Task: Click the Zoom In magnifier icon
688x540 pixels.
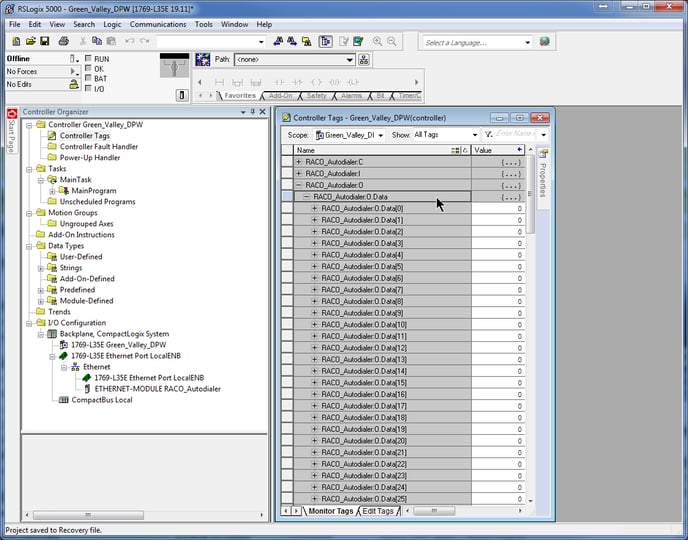Action: [x=378, y=42]
